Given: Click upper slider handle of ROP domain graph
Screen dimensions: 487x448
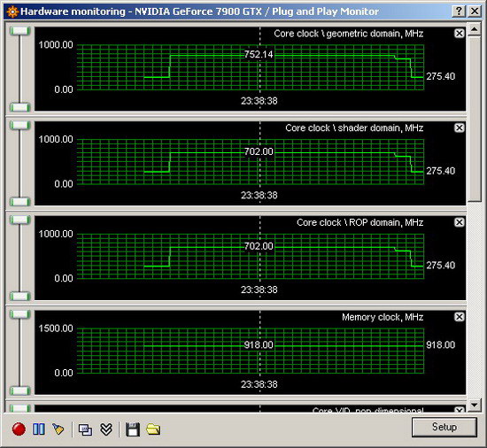Looking at the screenshot, I should pyautogui.click(x=19, y=220).
